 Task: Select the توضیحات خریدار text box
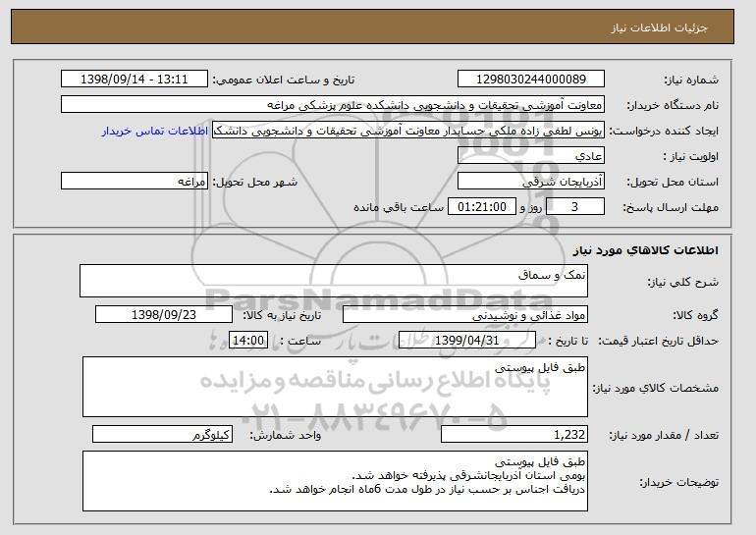tap(335, 481)
